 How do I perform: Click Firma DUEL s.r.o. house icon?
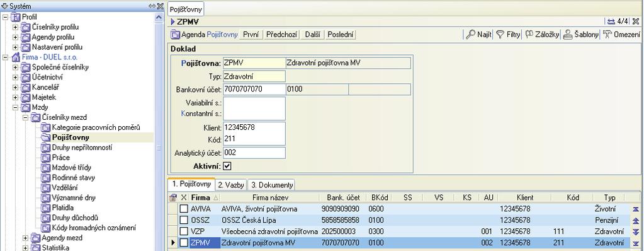16,57
